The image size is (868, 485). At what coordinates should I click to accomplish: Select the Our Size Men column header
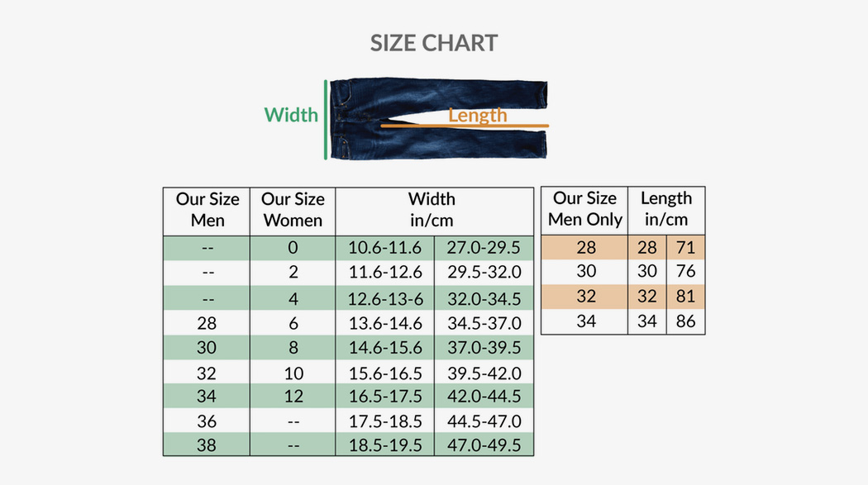click(207, 210)
